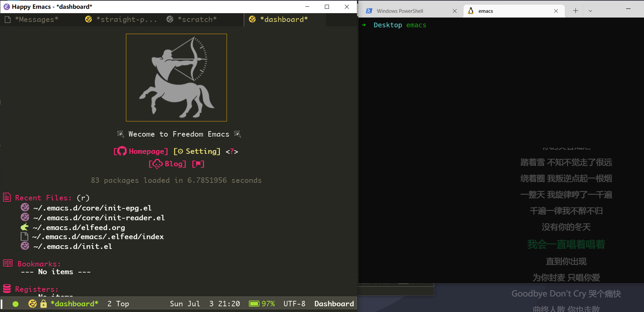
Task: Close the emacs terminal tab
Action: coord(556,11)
